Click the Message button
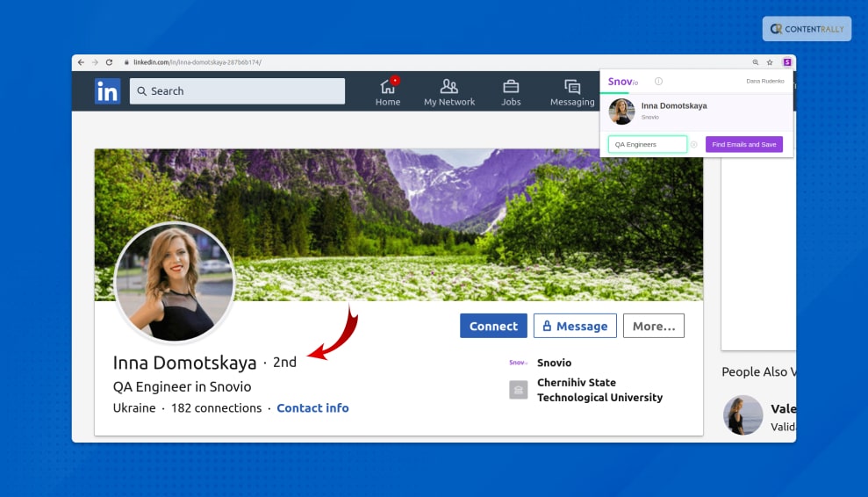This screenshot has height=497, width=868. pyautogui.click(x=575, y=326)
